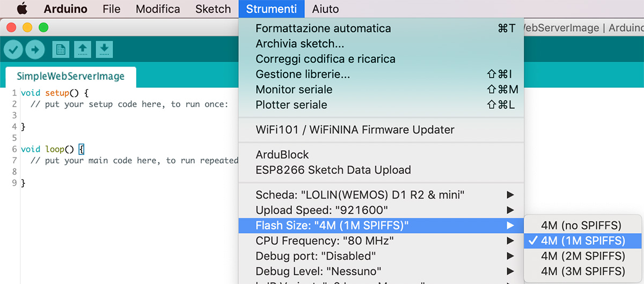Launch ESP8266 Sketch Data Upload
644x284 pixels.
click(333, 170)
